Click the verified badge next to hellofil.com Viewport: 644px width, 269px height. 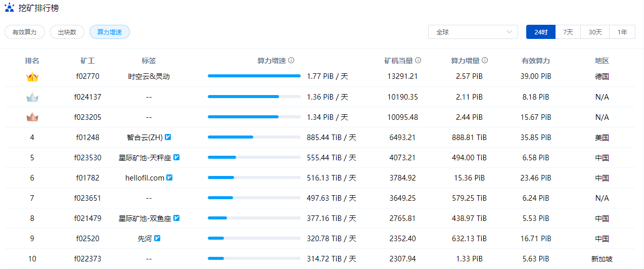click(x=170, y=177)
